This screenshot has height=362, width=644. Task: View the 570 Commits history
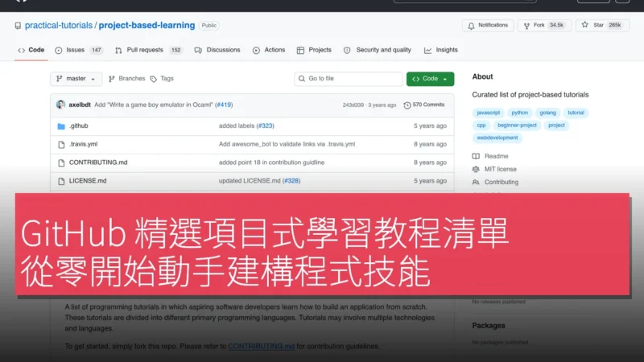(424, 105)
